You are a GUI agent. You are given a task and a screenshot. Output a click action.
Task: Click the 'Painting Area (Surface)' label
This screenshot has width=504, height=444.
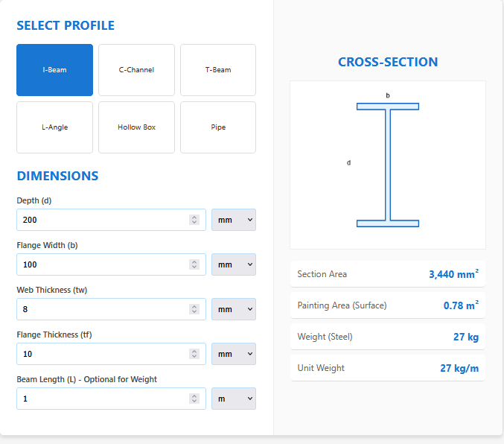pos(342,305)
